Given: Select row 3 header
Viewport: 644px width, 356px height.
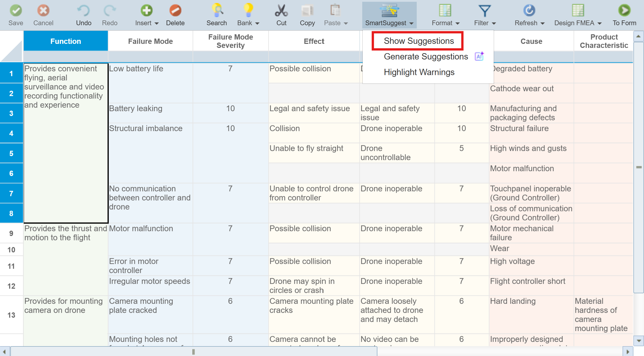Looking at the screenshot, I should (x=11, y=113).
